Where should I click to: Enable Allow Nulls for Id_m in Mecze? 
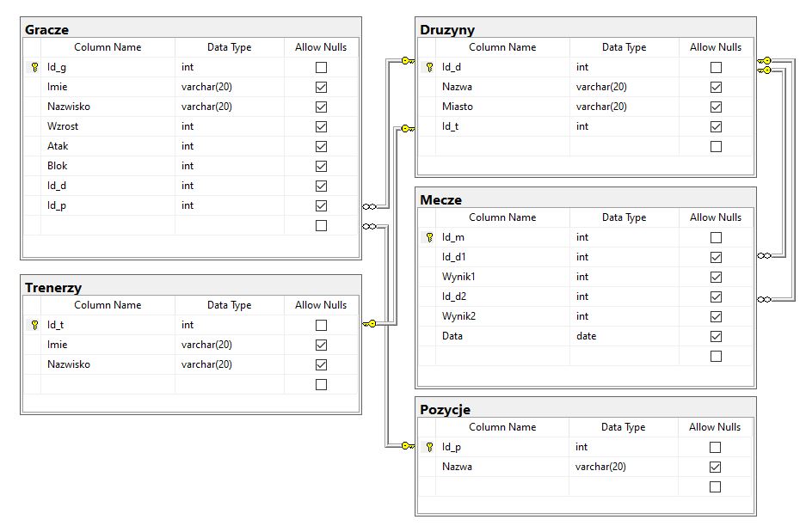(x=716, y=237)
